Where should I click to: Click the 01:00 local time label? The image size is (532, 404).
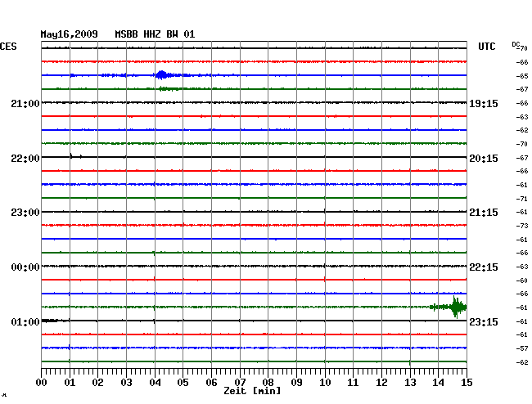(25, 322)
